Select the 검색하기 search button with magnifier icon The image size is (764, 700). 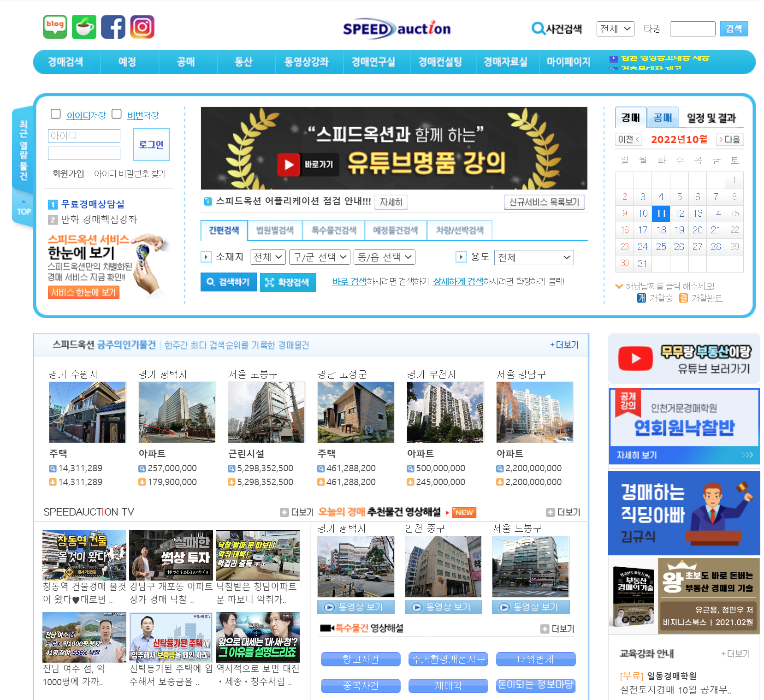tap(228, 282)
